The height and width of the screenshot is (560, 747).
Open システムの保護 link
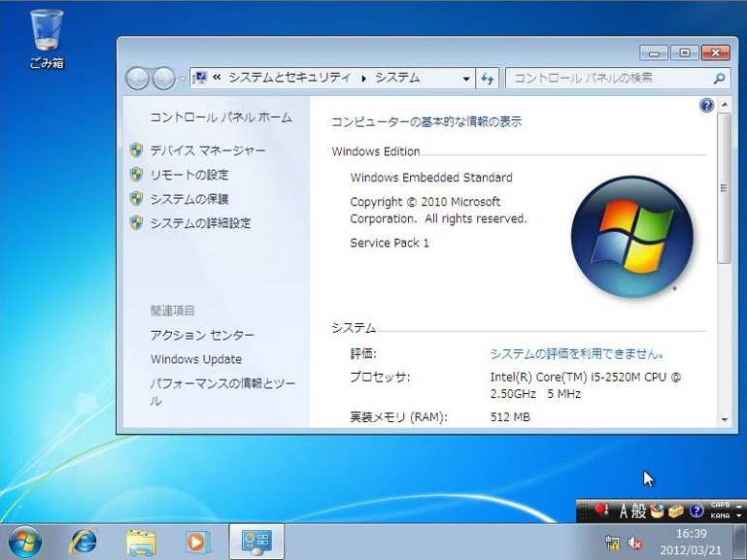click(x=189, y=199)
